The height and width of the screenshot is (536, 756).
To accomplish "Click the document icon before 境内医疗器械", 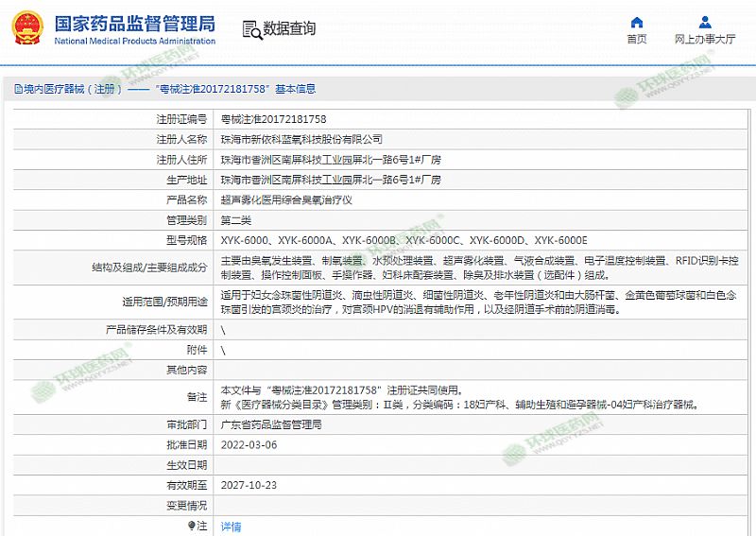I will tap(18, 89).
